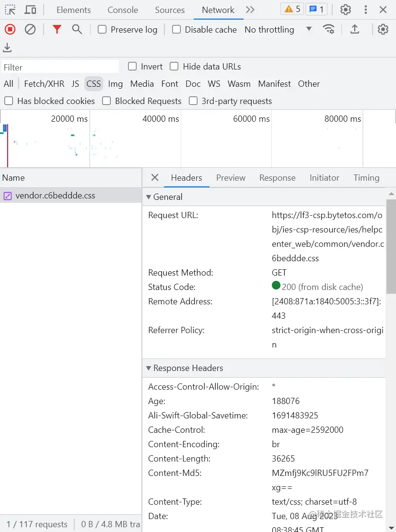Filter requests by Manifest
396x532 pixels.
tap(275, 84)
